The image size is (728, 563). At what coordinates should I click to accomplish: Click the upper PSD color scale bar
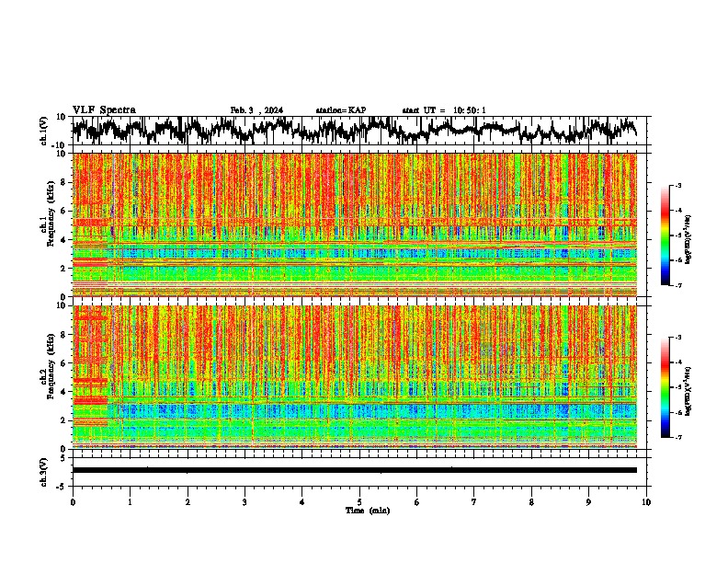pos(665,236)
